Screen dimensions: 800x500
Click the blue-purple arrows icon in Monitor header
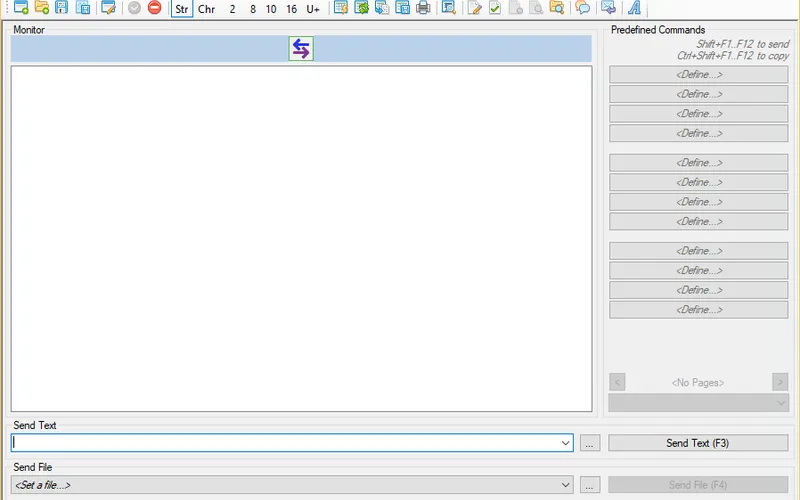coord(301,49)
